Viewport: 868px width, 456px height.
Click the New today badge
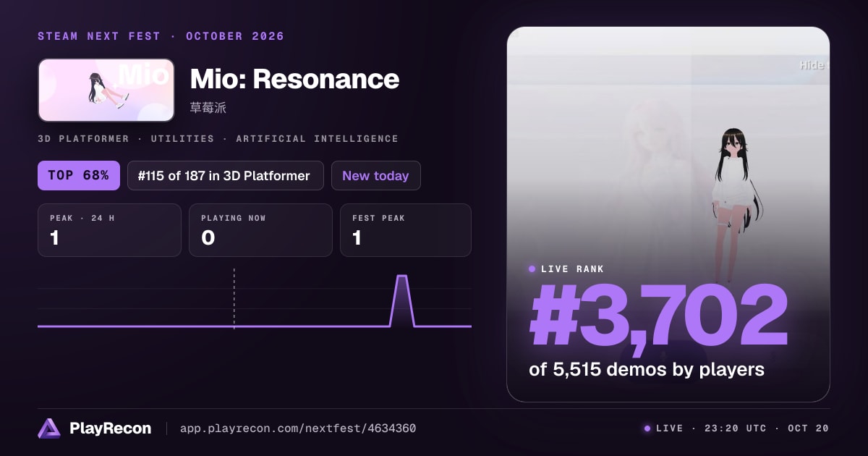[x=375, y=175]
